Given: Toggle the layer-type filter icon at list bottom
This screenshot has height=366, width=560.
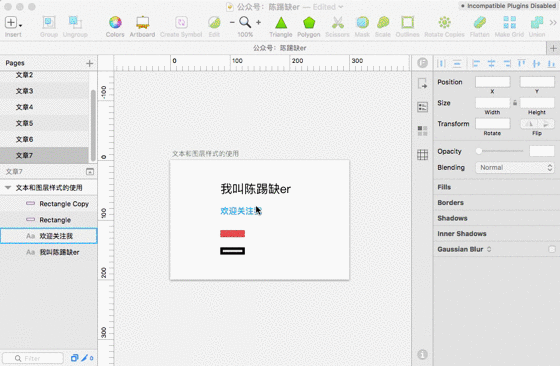Looking at the screenshot, I should 74,358.
